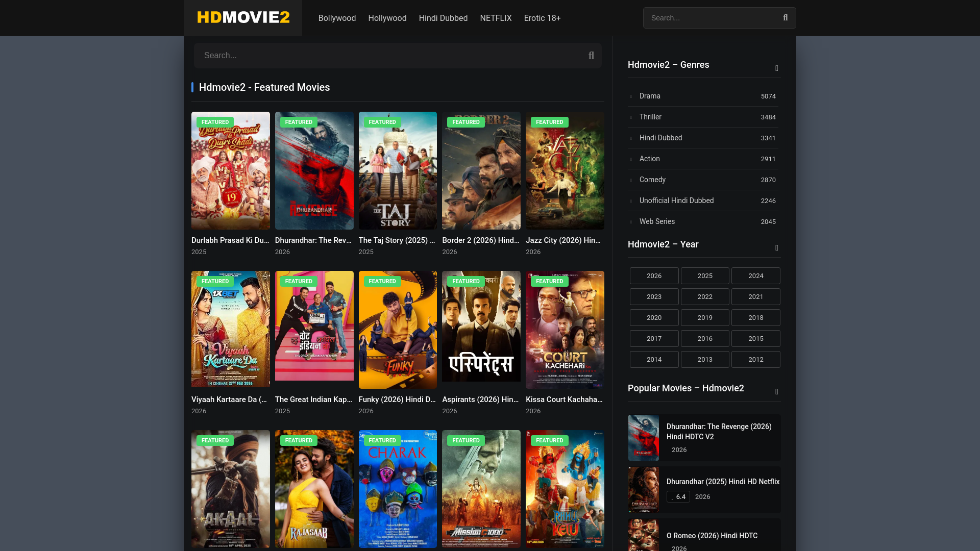Filter by year 2020
980x551 pixels.
(x=654, y=318)
